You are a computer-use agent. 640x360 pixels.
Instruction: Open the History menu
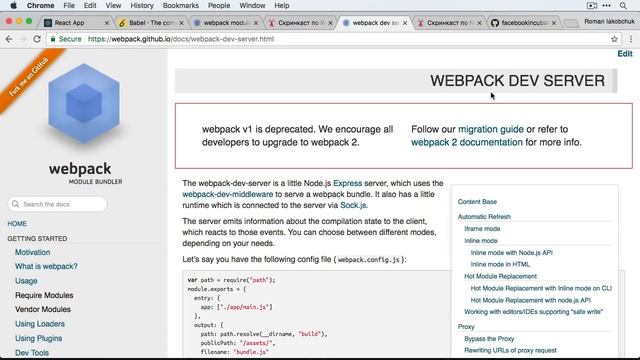pos(142,5)
